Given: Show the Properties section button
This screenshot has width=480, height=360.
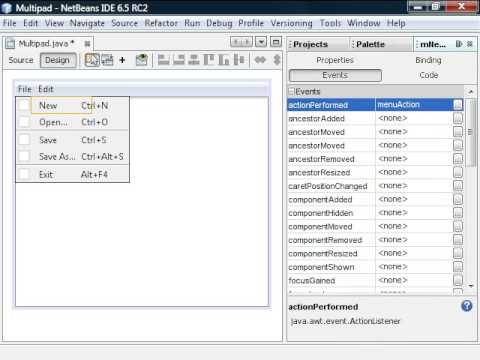Looking at the screenshot, I should [x=335, y=60].
